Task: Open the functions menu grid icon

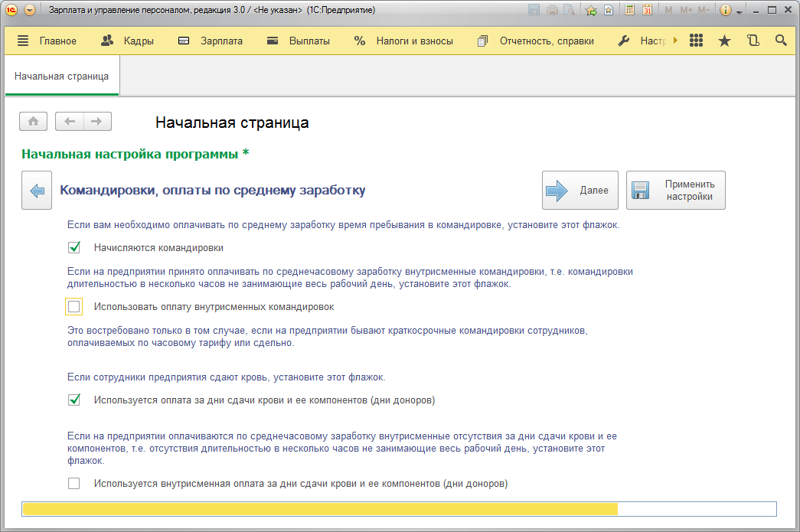Action: pos(696,41)
